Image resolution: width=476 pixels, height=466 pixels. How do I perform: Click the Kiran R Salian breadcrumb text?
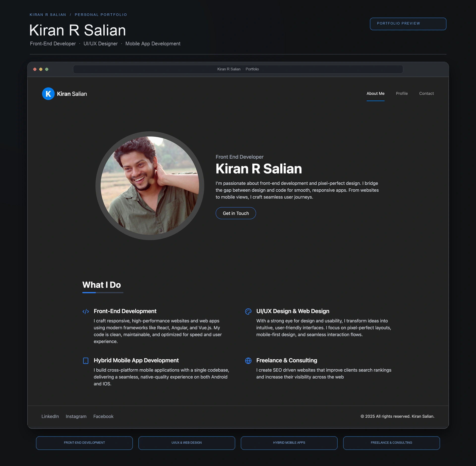tap(48, 15)
